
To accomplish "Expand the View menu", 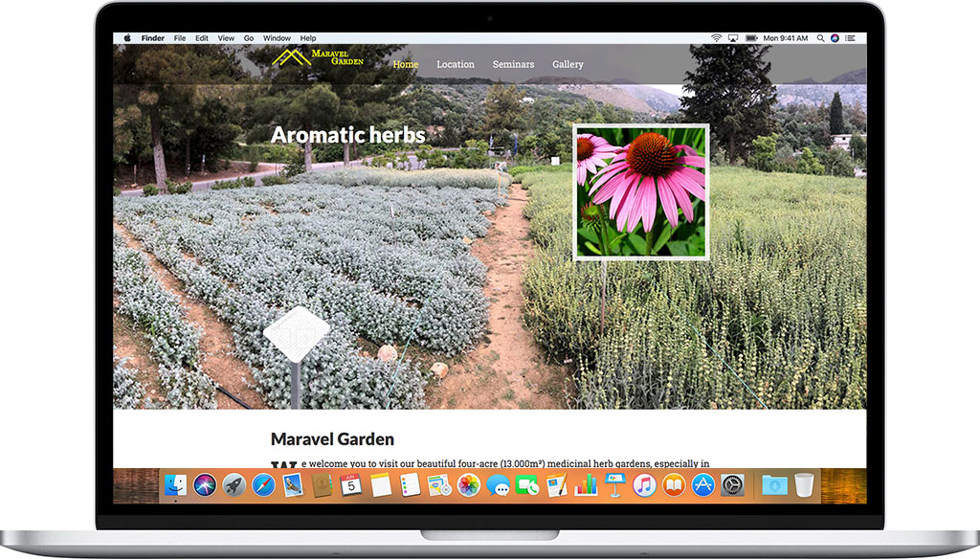I will pyautogui.click(x=226, y=38).
